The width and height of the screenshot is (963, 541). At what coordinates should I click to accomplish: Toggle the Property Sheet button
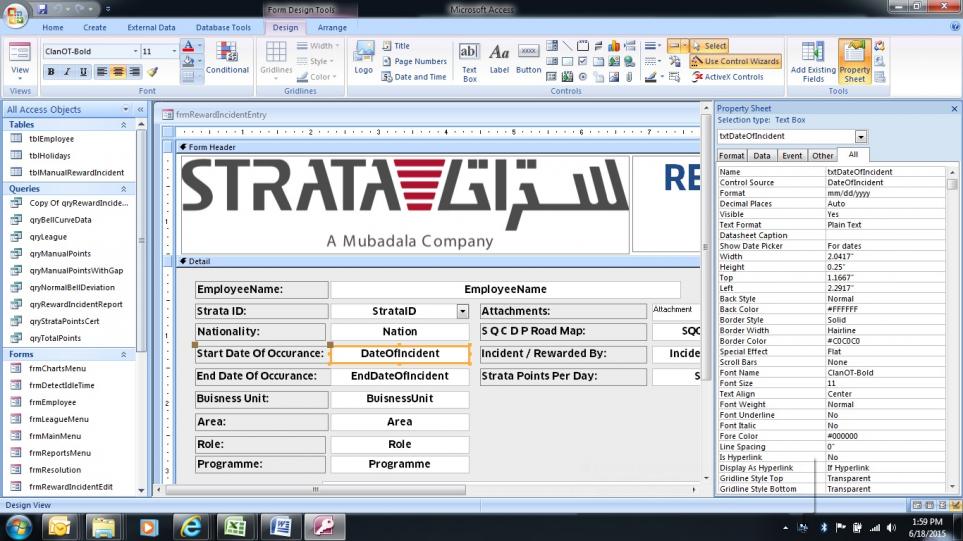pyautogui.click(x=854, y=62)
